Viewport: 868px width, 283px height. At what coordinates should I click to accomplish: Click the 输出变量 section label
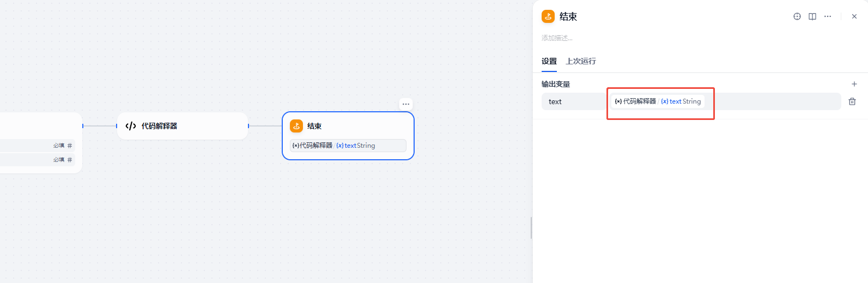click(556, 84)
